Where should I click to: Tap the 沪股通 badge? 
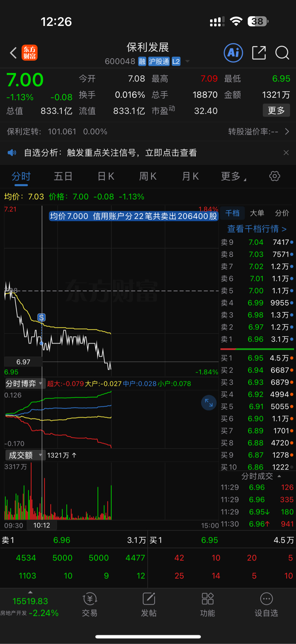pos(159,61)
